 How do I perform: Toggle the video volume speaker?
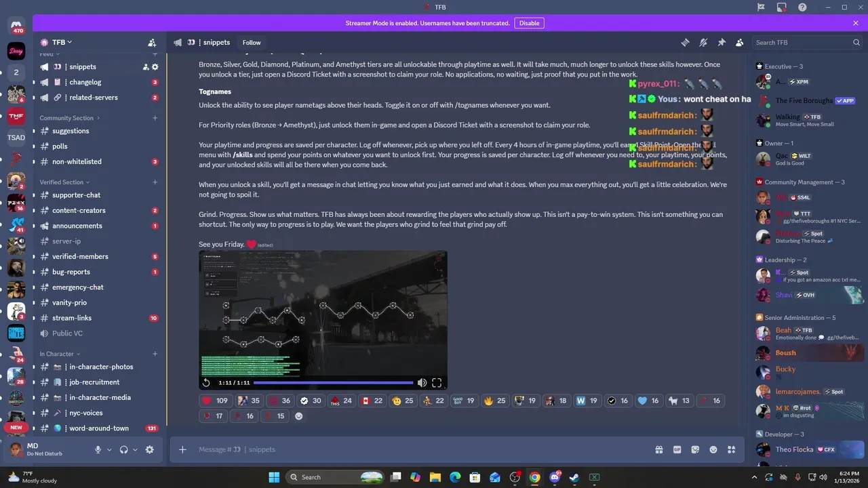tap(422, 383)
